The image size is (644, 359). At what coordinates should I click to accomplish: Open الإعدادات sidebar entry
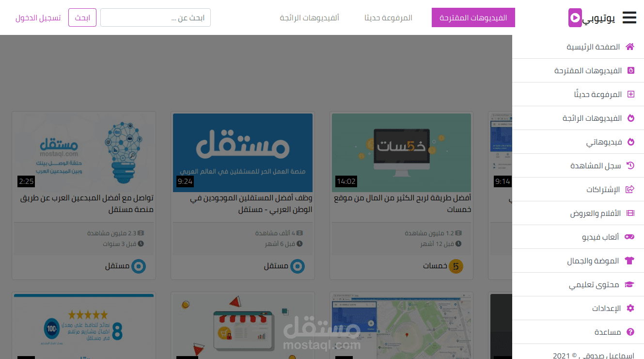[x=578, y=309]
